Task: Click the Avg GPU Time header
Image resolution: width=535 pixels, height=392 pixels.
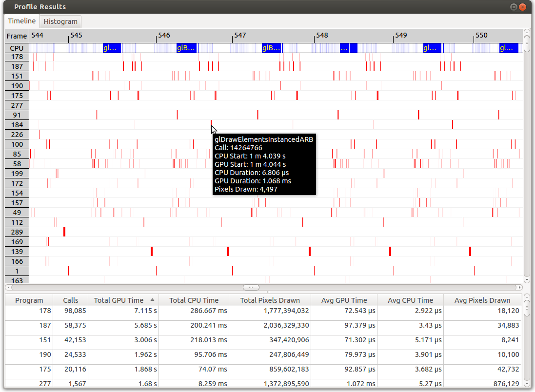Action: [344, 300]
